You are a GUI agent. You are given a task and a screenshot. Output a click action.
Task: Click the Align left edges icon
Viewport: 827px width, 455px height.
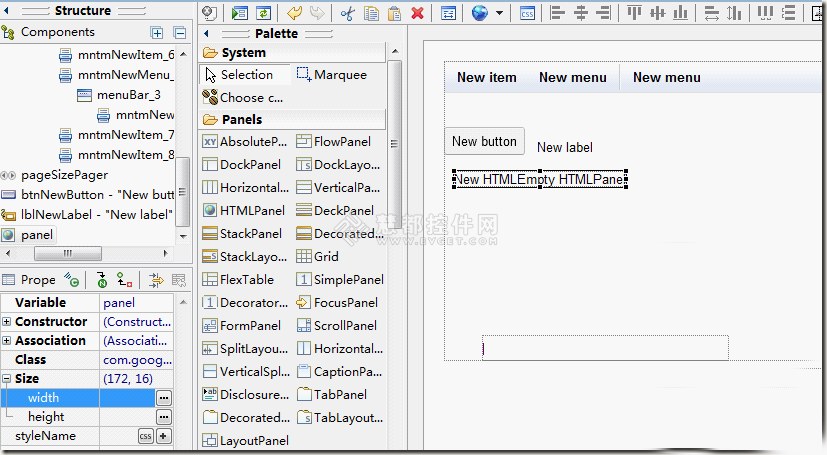(x=557, y=13)
